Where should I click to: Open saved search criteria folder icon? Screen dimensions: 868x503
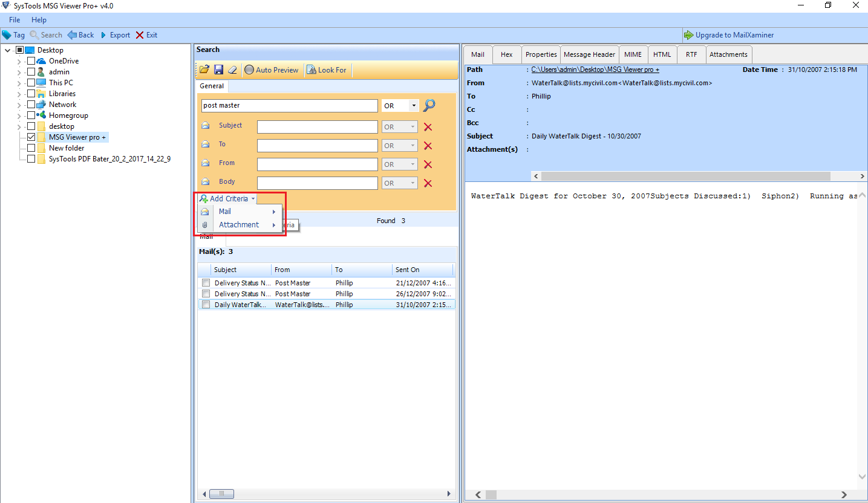(204, 70)
